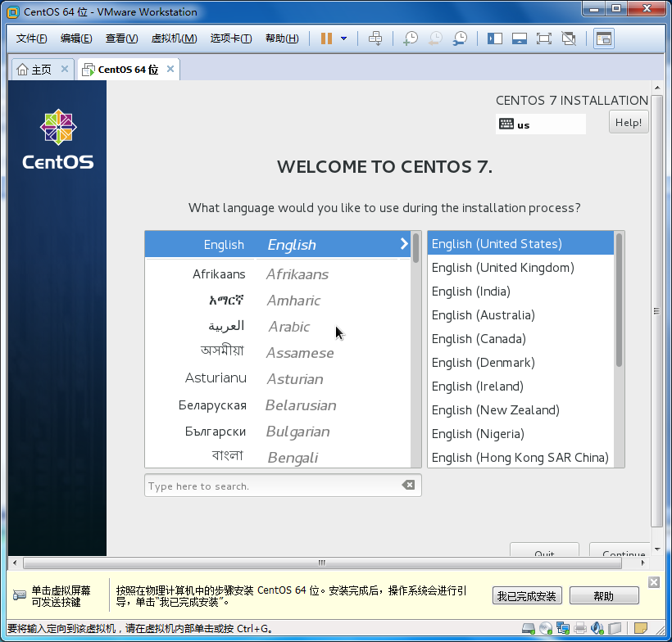Click the 我已完成安装 button
Screen dimensions: 672x642
(527, 596)
